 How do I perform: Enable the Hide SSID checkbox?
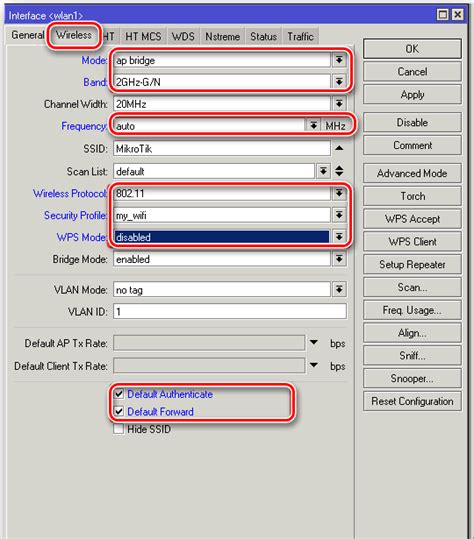click(119, 429)
